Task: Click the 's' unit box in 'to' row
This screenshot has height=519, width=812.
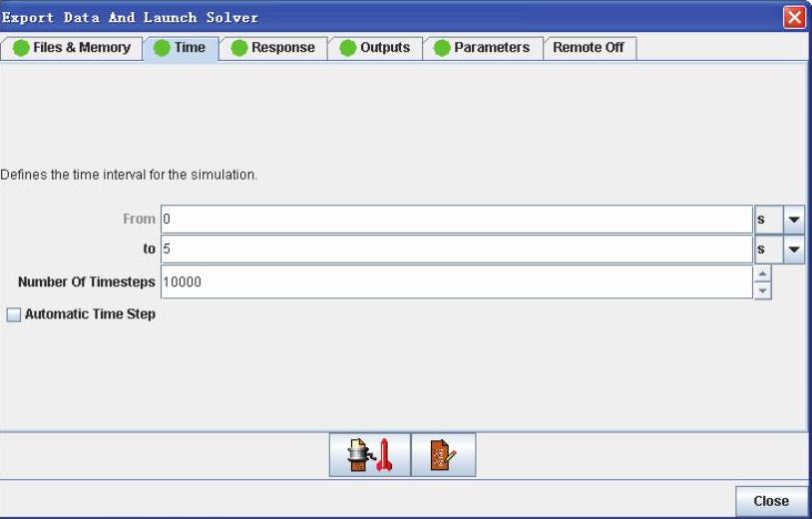Action: [767, 250]
